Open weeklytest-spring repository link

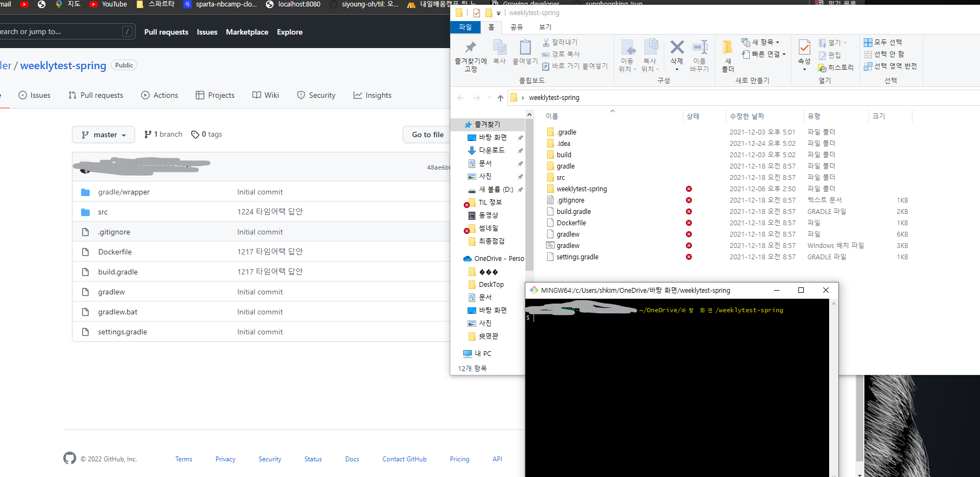(63, 65)
